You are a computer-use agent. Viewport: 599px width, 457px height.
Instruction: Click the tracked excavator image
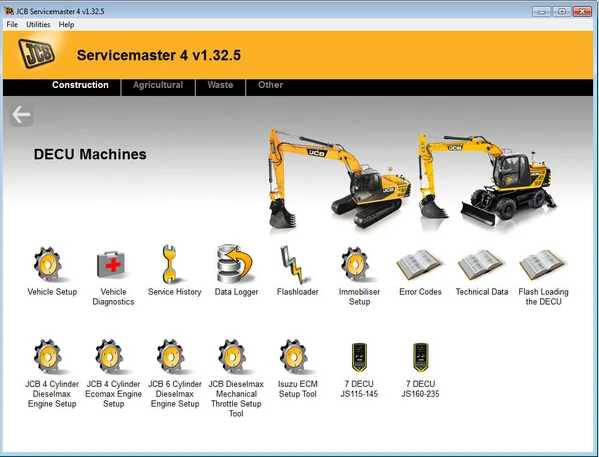339,179
